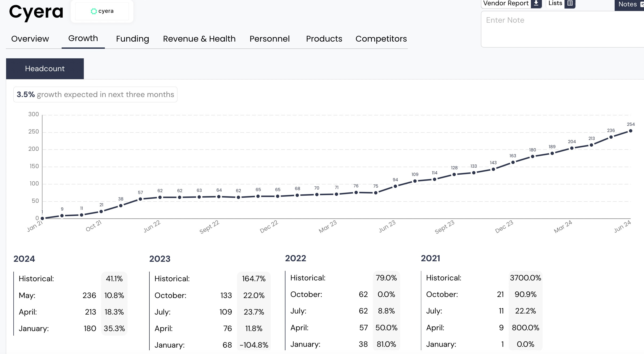Screen dimensions: 644x354
Task: Click the Jun 24 axis label
Action: pos(622,226)
